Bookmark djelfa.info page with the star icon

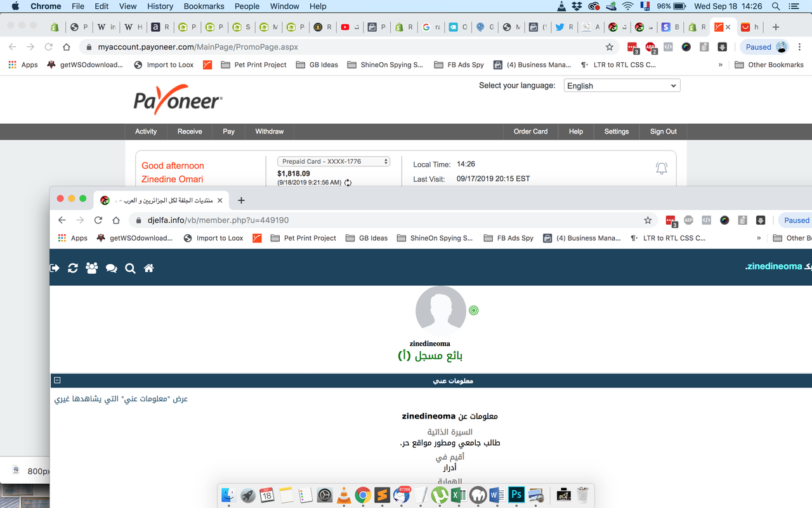(x=648, y=220)
